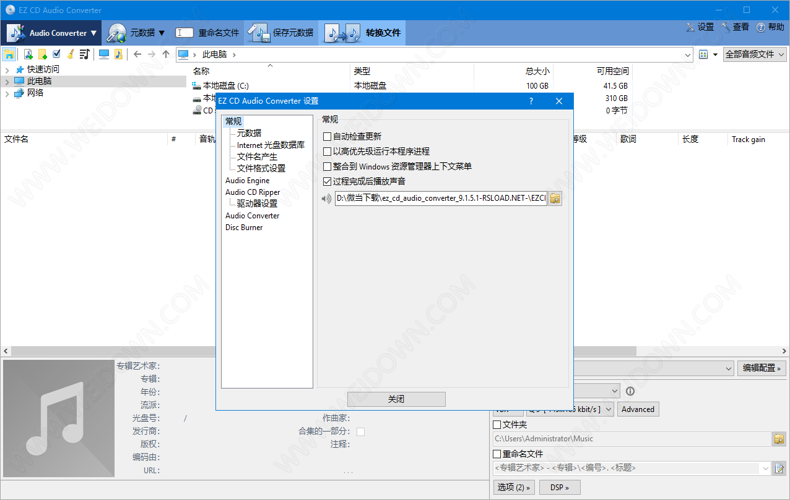Browse for a sound file with the folder icon
This screenshot has width=790, height=500.
(555, 199)
